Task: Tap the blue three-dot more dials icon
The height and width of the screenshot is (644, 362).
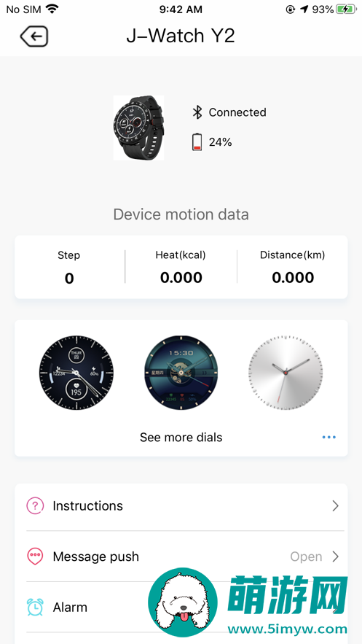Action: (328, 438)
